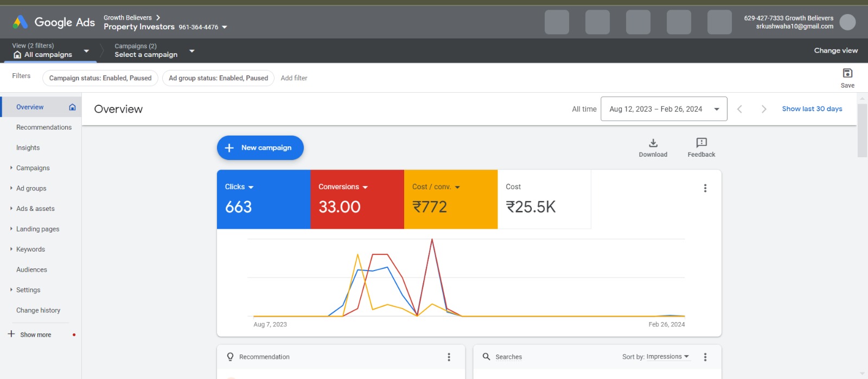The height and width of the screenshot is (379, 868).
Task: Click the Save view icon
Action: (x=847, y=73)
